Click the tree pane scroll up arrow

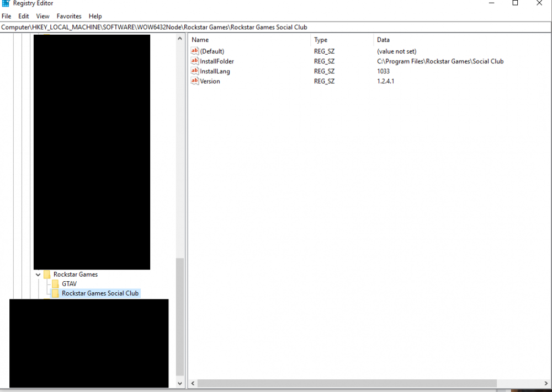(x=180, y=39)
